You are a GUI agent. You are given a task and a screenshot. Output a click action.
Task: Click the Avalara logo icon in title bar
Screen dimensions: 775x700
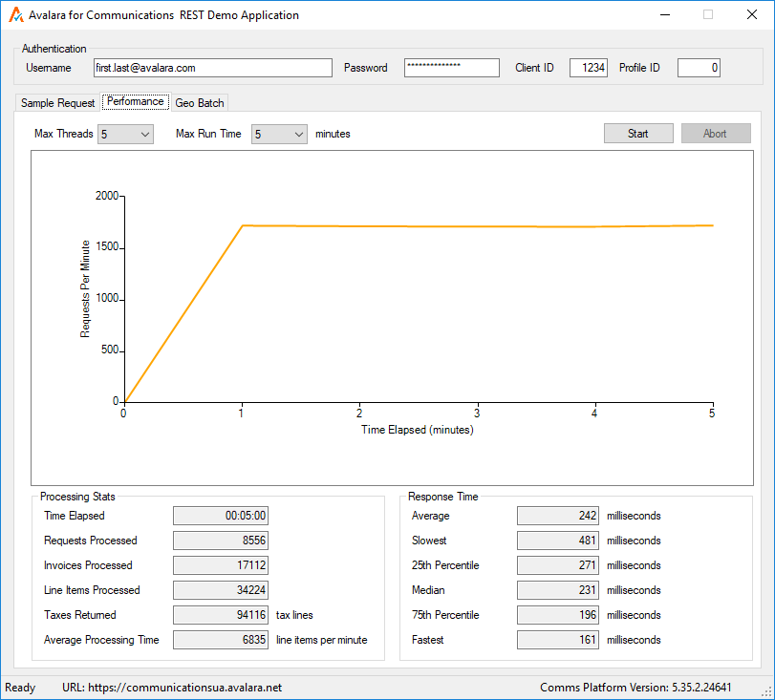(x=16, y=15)
